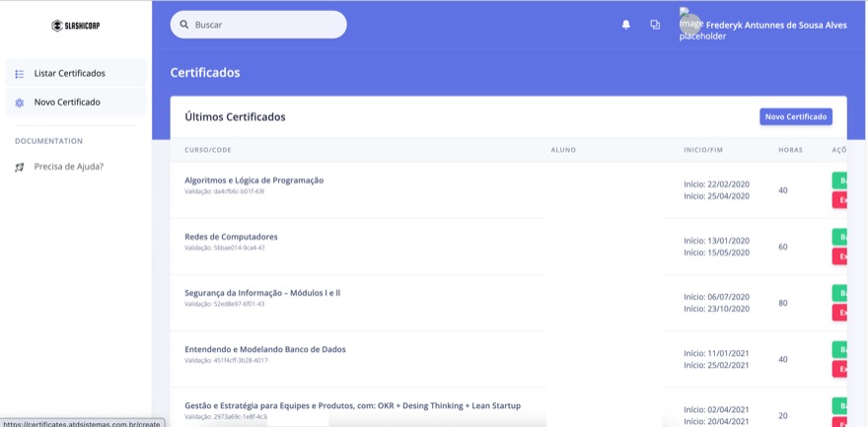The width and height of the screenshot is (868, 427).
Task: Click the green action button in the Segurança da Informação row
Action: [839, 293]
